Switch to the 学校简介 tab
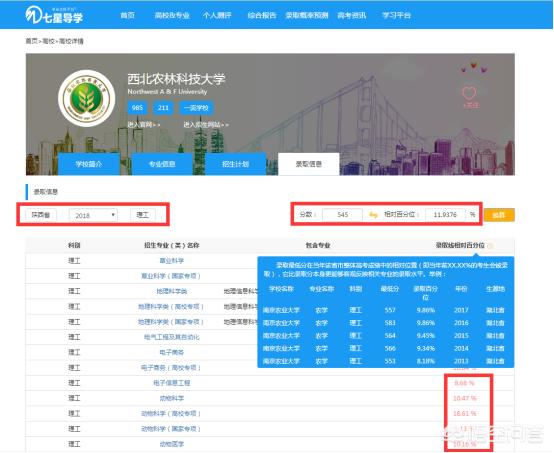This screenshot has height=453, width=554. point(89,164)
